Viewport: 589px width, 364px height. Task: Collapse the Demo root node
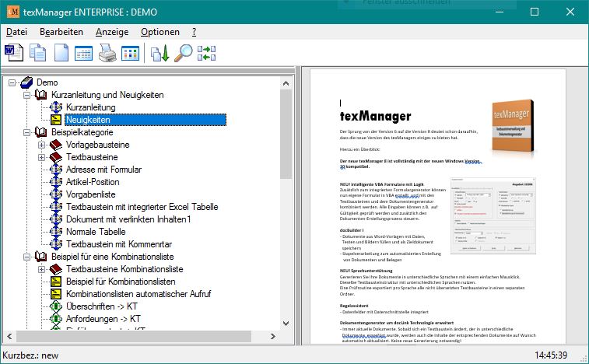[x=12, y=82]
